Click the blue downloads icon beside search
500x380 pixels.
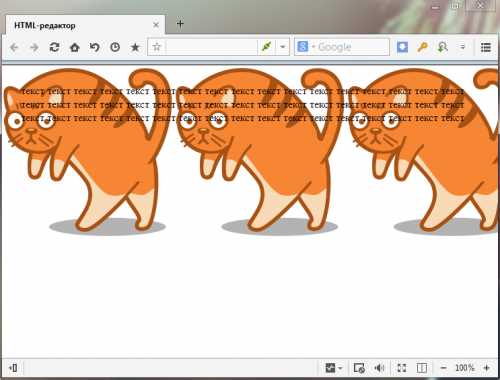click(402, 47)
